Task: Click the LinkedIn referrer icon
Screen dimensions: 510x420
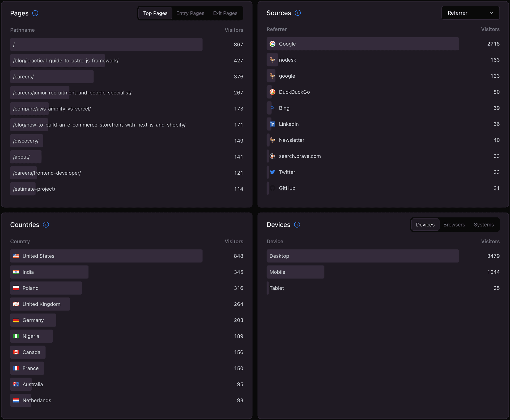Action: (x=272, y=124)
